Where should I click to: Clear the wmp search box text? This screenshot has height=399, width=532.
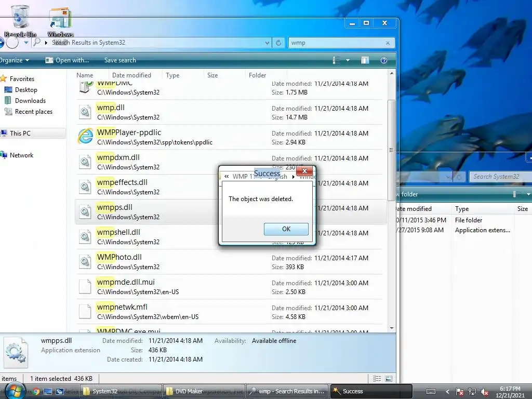click(x=388, y=43)
